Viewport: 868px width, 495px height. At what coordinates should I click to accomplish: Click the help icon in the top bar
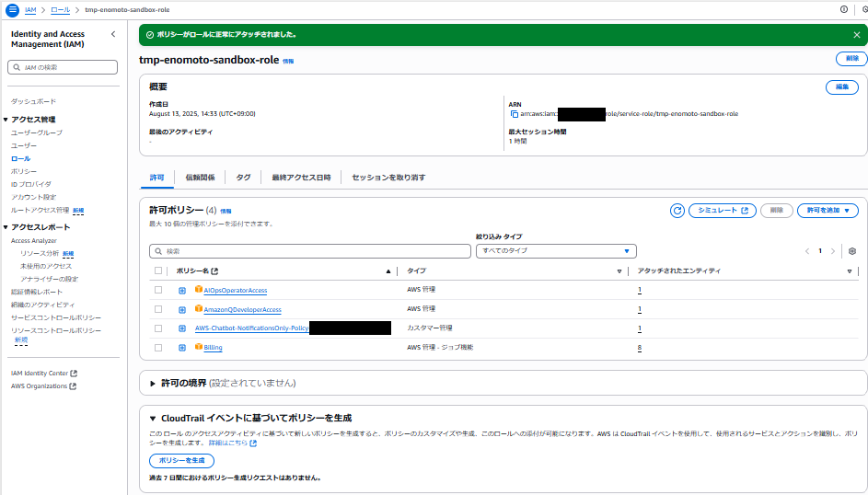(844, 9)
